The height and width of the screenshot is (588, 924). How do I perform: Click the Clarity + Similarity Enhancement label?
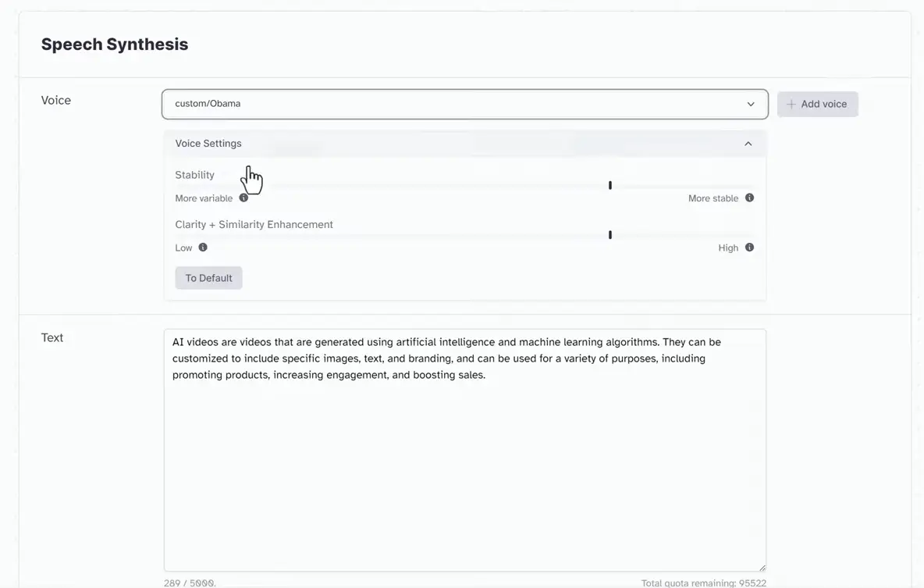tap(254, 224)
